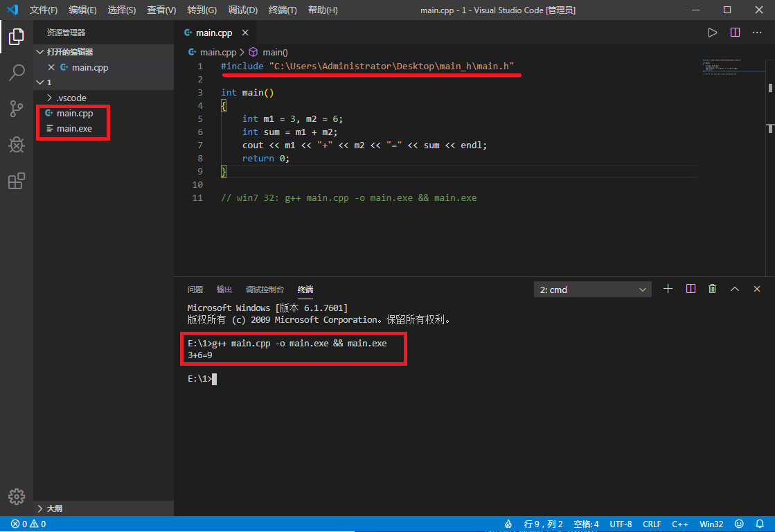Collapse the folder named 1

[39, 82]
